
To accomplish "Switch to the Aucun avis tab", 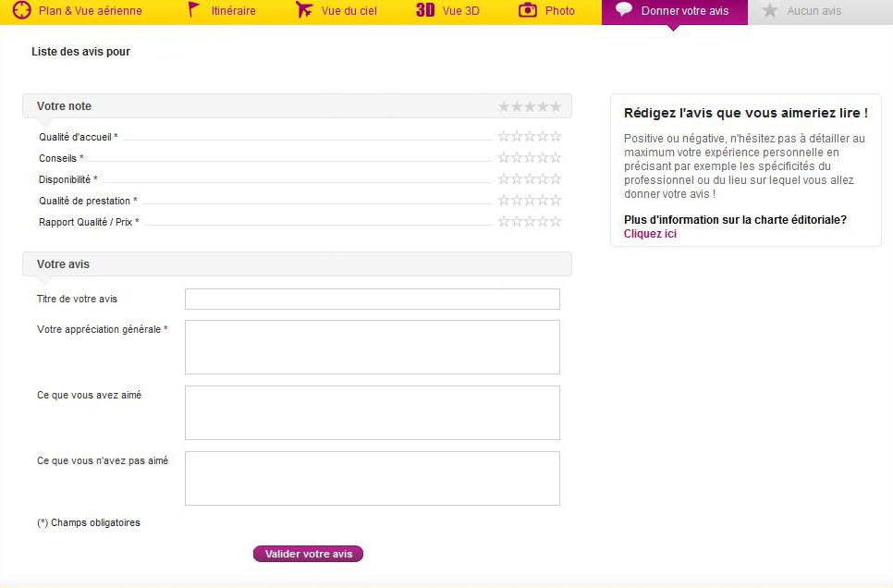I will pos(813,11).
